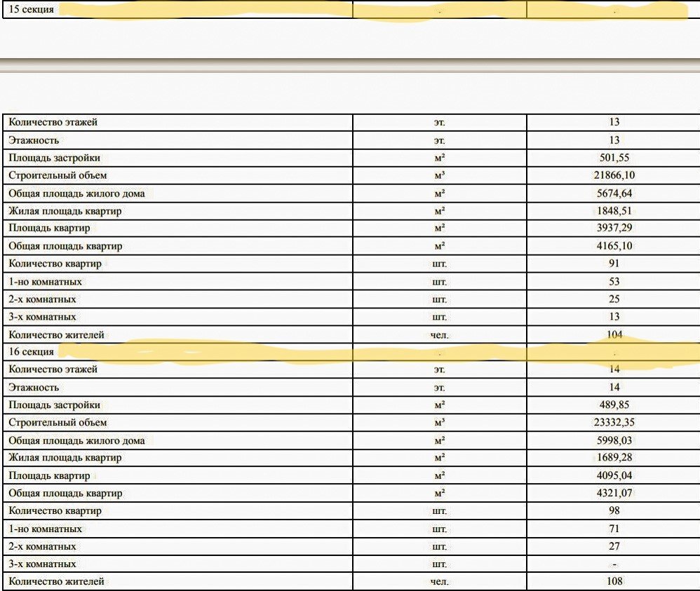
Task: Click 'Площадь застройки' label beside 501,55
Action: (x=55, y=158)
